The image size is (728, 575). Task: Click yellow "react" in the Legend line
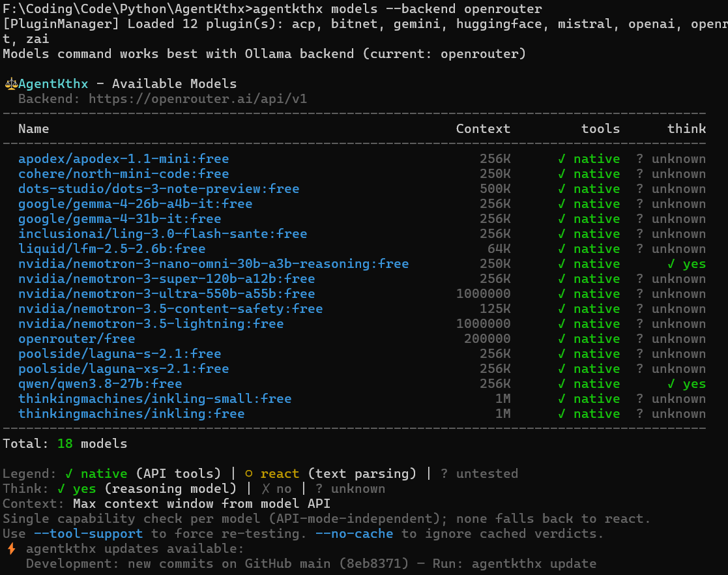(x=280, y=474)
